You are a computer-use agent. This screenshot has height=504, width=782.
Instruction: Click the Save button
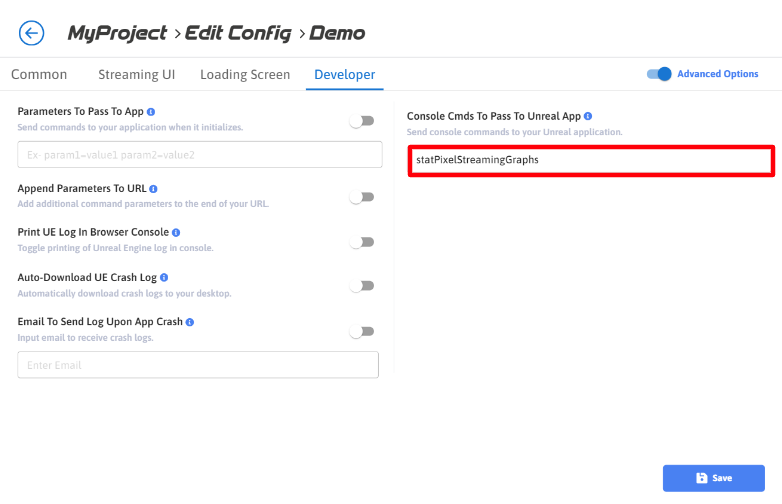(x=713, y=478)
